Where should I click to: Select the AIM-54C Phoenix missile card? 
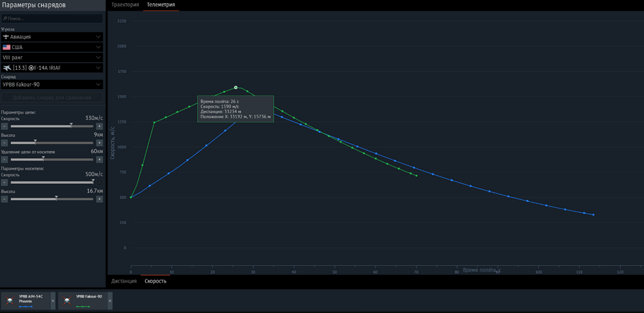click(x=26, y=301)
